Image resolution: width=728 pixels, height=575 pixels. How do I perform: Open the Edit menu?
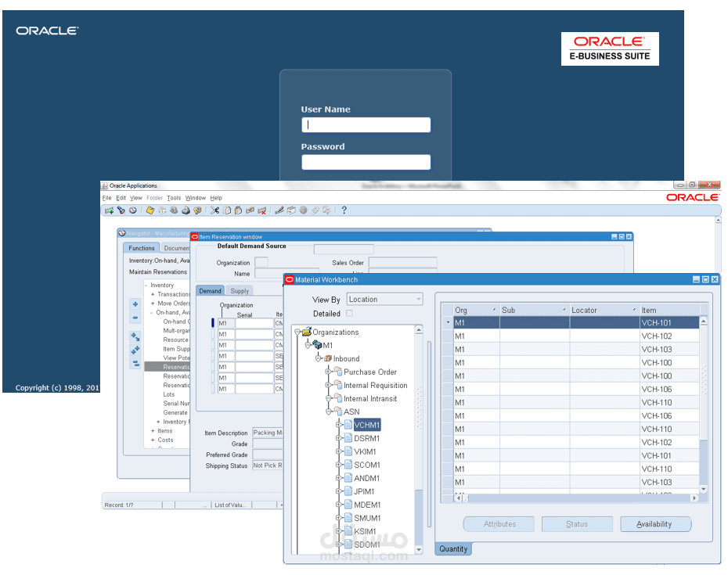[x=121, y=198]
